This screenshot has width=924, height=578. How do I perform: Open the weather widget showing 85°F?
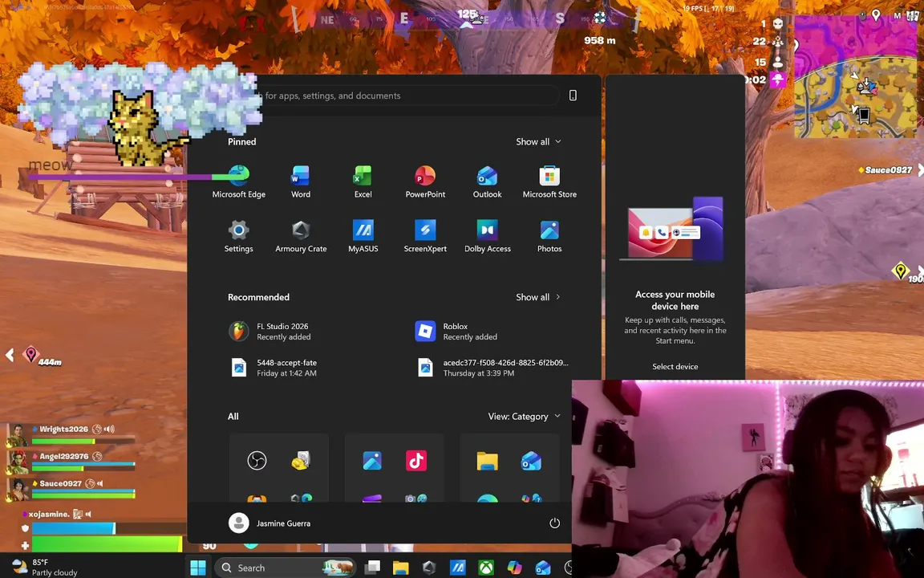[x=45, y=568]
